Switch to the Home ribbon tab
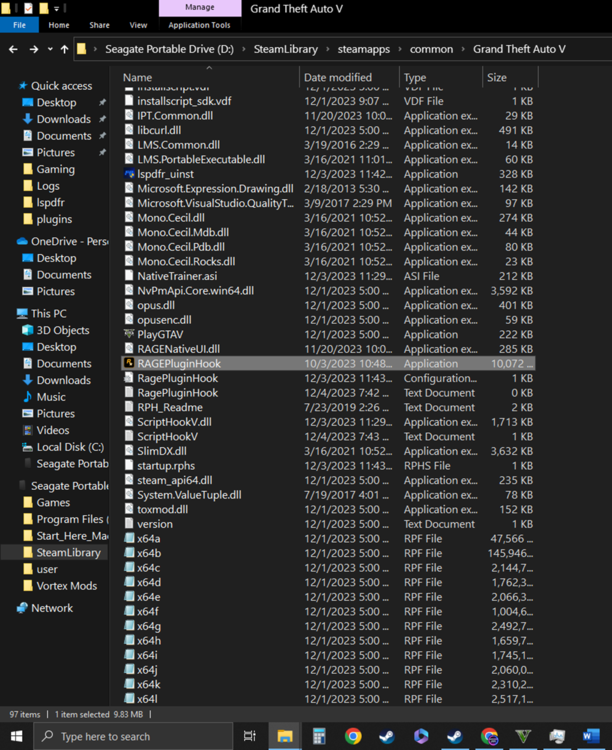 point(59,25)
